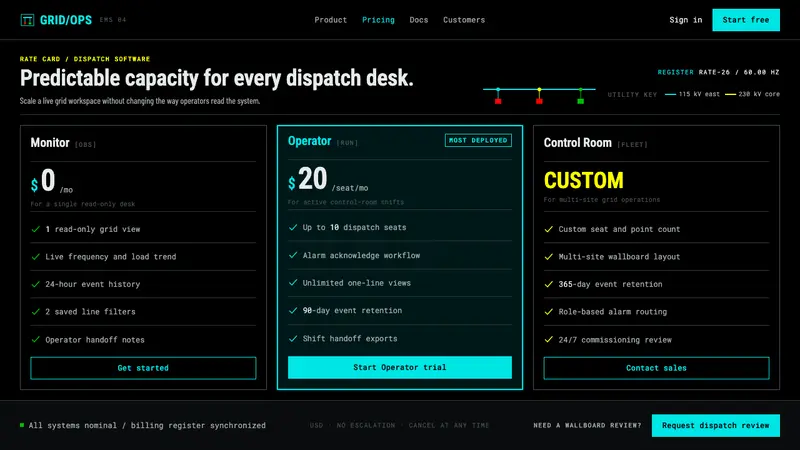Click the GRID/OPS logo icon
The width and height of the screenshot is (800, 450).
[27, 20]
